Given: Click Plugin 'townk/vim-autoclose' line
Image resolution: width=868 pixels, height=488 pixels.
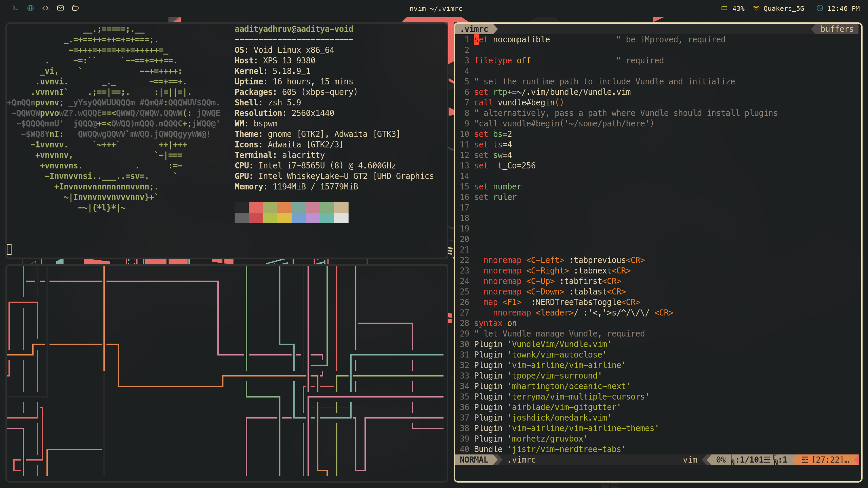Looking at the screenshot, I should 540,355.
